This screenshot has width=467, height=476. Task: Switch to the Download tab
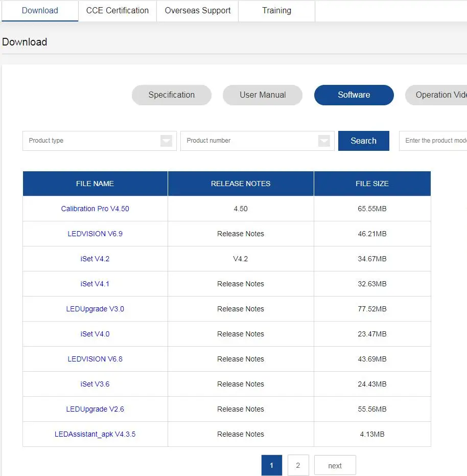40,11
